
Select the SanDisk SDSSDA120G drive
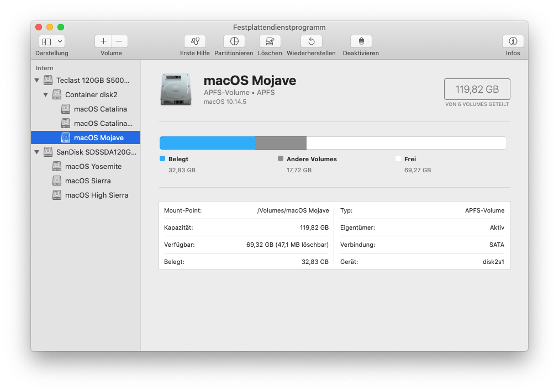[86, 152]
